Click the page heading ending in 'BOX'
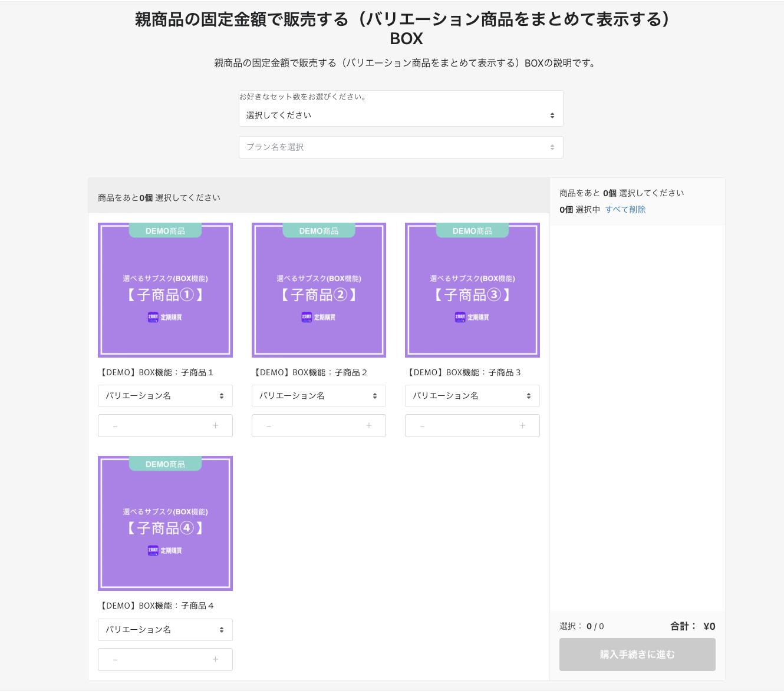 coord(407,29)
